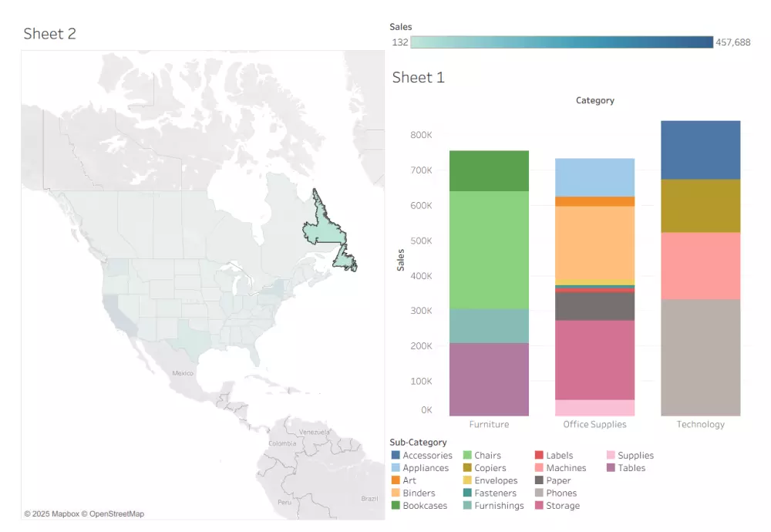
Task: Open the Sheet 2 title
Action: (x=49, y=33)
